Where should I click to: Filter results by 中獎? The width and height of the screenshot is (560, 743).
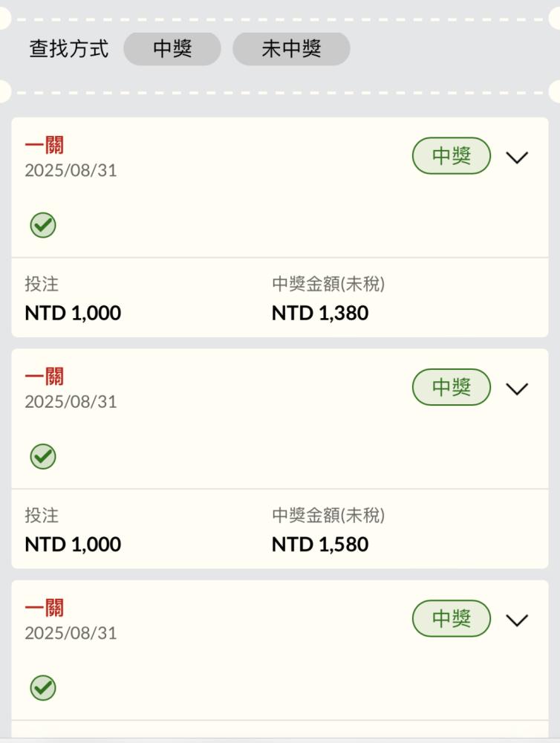coord(172,49)
